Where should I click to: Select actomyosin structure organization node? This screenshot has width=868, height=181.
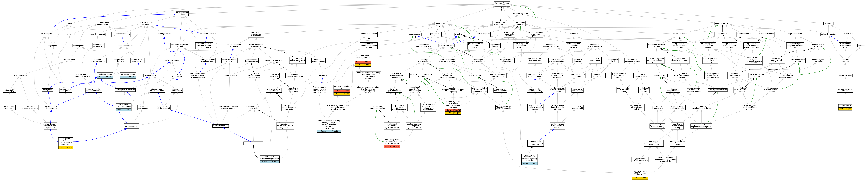point(254,107)
